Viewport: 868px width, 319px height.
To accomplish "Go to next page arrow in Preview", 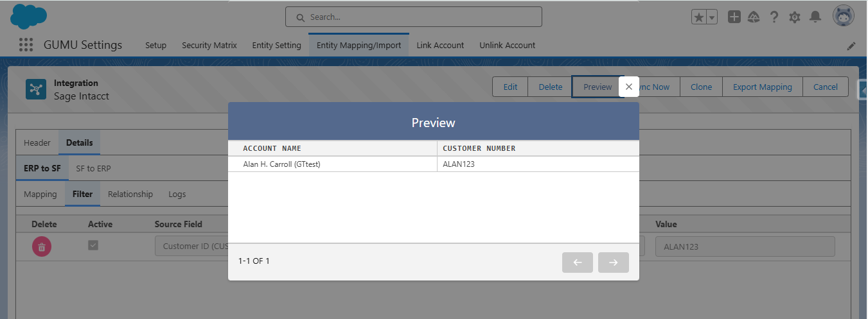I will (613, 262).
